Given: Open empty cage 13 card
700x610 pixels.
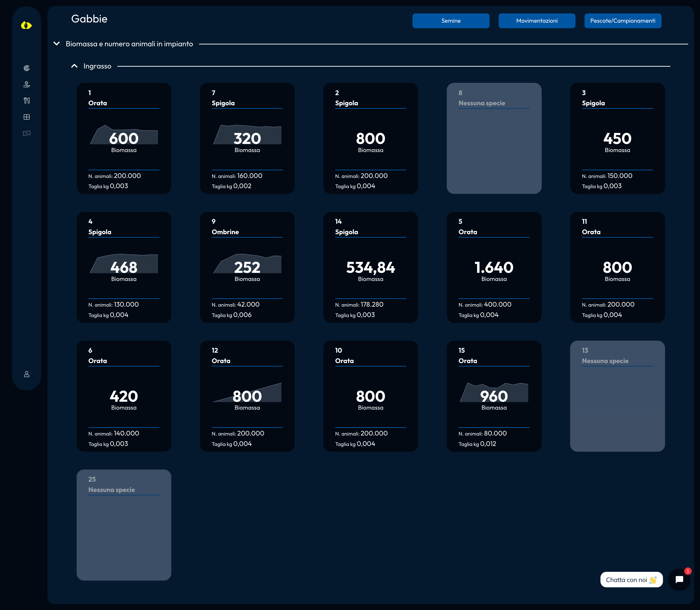Looking at the screenshot, I should point(617,396).
